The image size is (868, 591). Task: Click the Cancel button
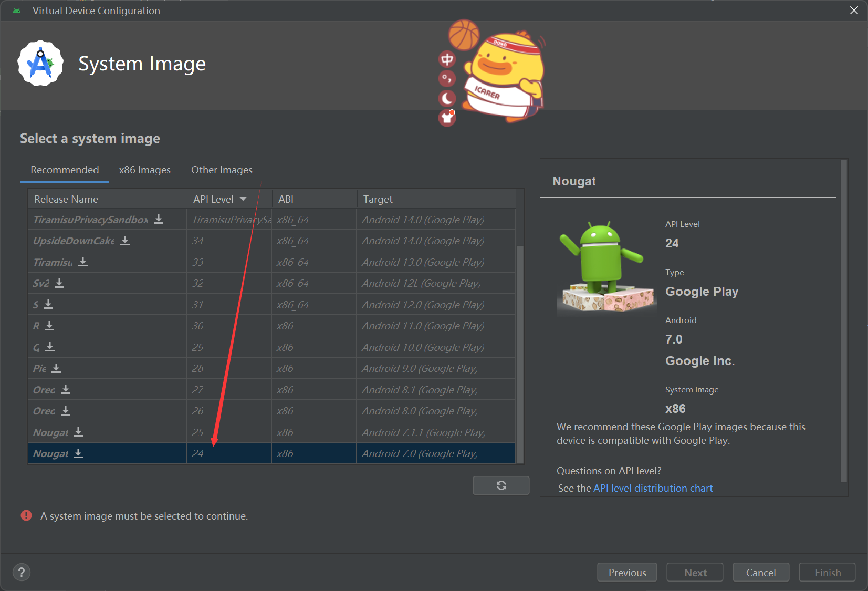click(x=761, y=573)
